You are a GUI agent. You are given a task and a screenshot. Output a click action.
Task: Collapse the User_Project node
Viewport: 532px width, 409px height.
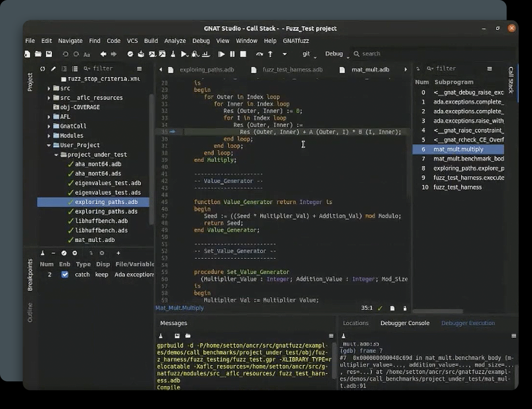(49, 145)
